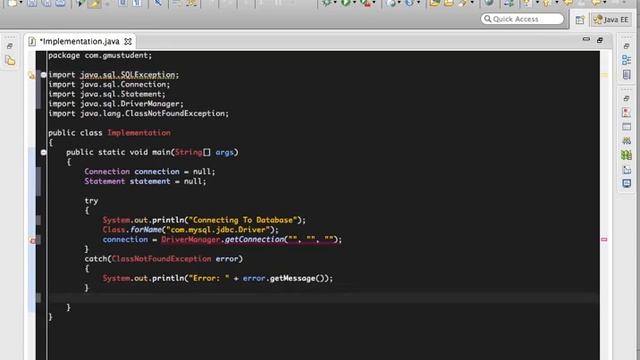
Task: Open the Console view icon
Action: pos(626,183)
